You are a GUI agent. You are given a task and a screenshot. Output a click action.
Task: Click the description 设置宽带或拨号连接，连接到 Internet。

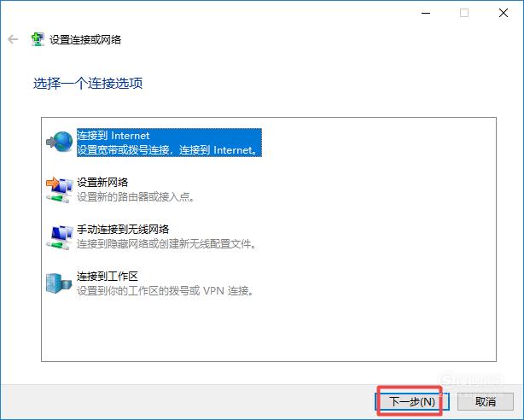point(168,149)
